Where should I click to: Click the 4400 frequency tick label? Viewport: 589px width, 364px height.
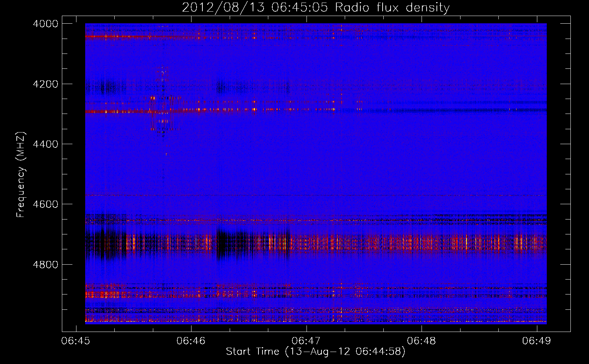tap(46, 144)
